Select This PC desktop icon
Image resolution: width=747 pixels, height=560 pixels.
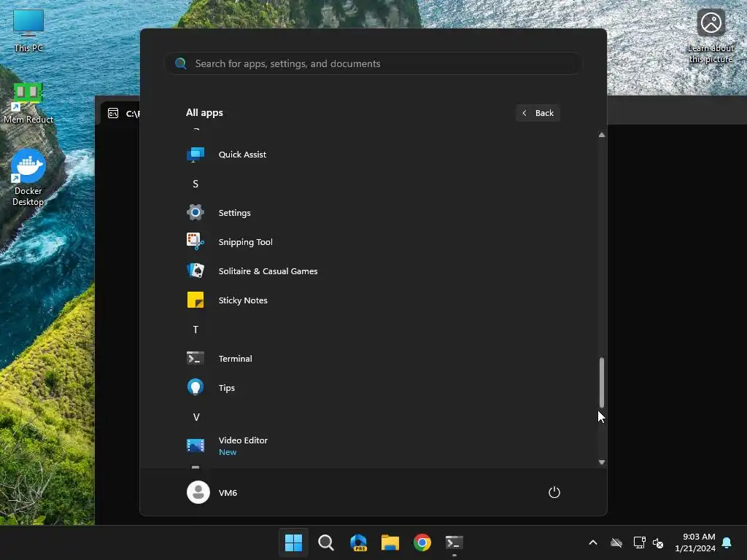[28, 31]
